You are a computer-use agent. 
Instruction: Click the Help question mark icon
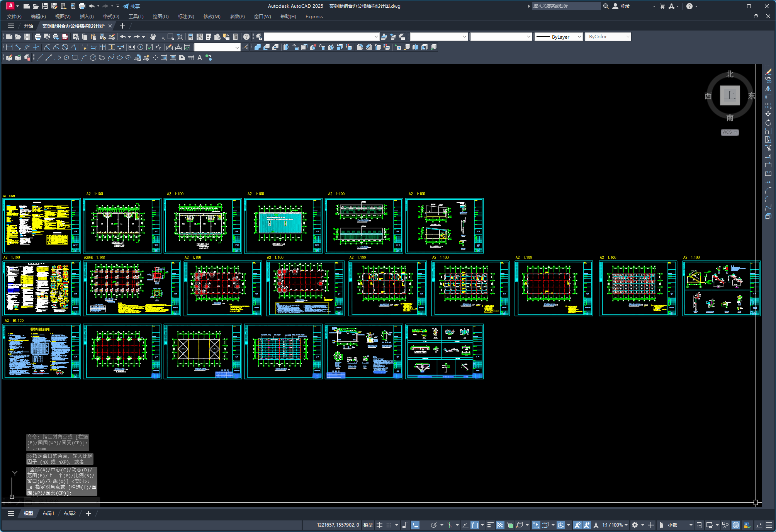point(246,37)
